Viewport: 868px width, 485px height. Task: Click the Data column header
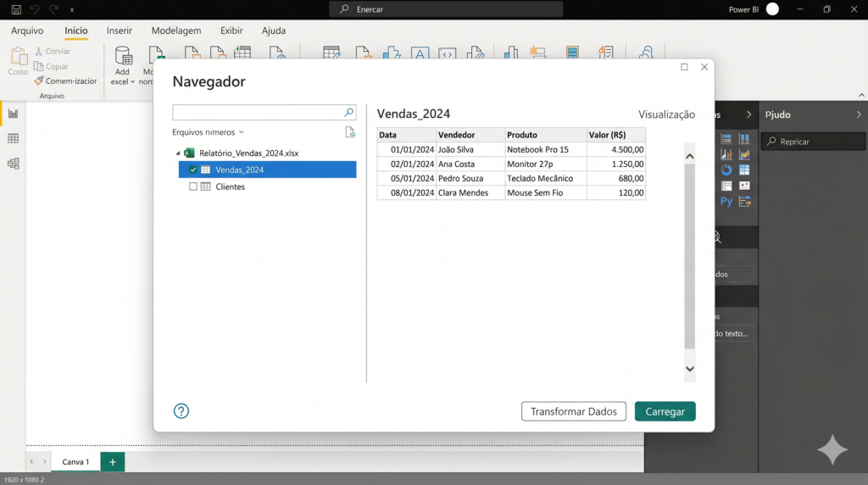(x=406, y=135)
